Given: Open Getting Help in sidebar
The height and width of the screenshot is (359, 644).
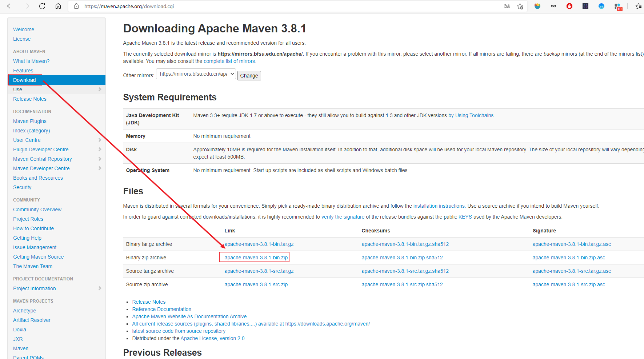Looking at the screenshot, I should point(27,238).
